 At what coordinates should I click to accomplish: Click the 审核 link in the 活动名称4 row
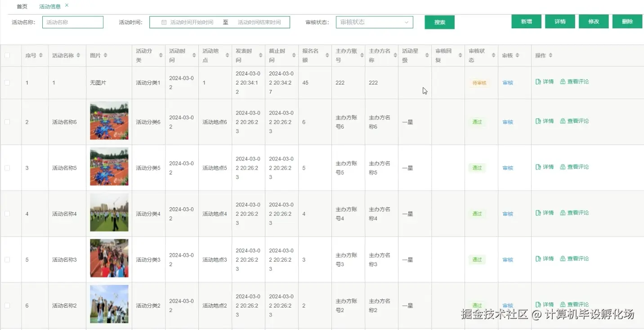508,214
